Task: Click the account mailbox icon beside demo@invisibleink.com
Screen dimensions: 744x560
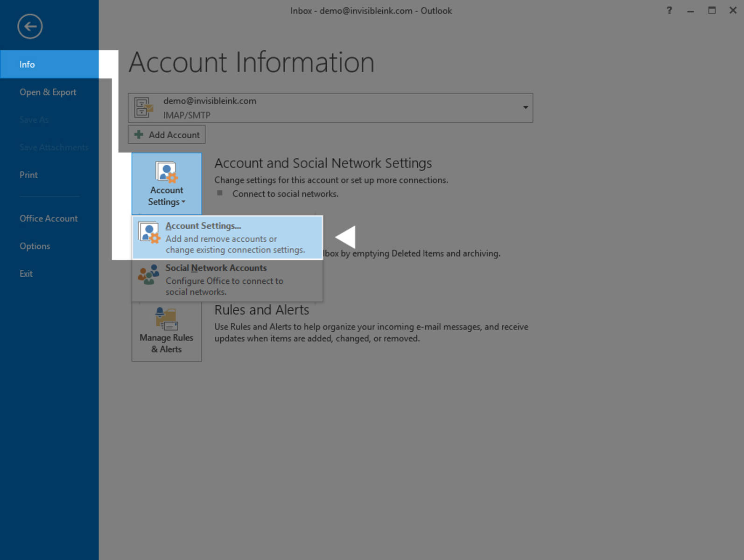Action: (x=144, y=108)
